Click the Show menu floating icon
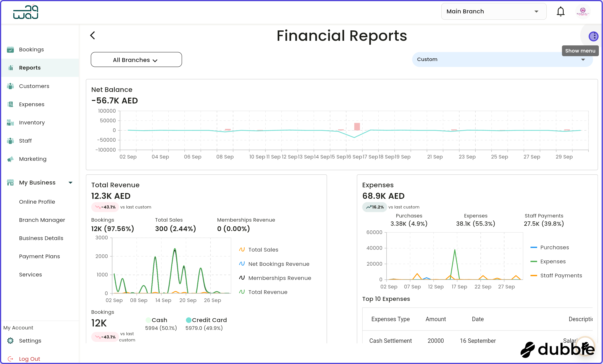Image resolution: width=603 pixels, height=364 pixels. click(x=593, y=36)
